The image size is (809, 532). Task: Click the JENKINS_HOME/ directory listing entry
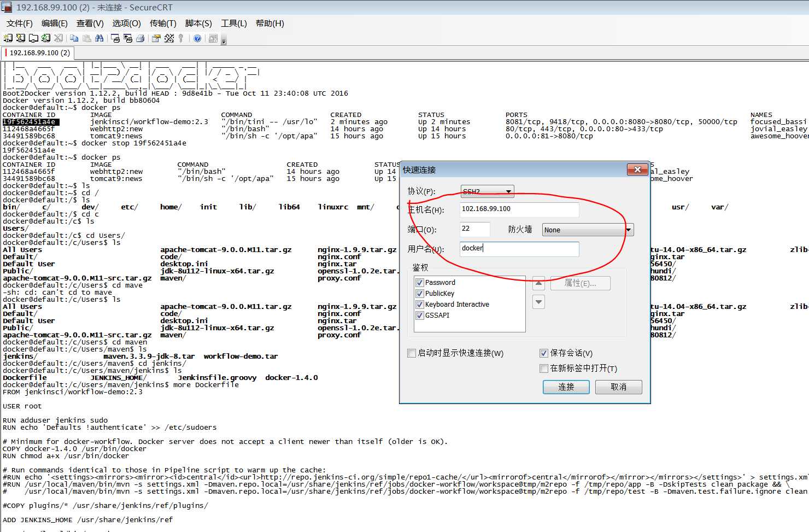click(119, 378)
